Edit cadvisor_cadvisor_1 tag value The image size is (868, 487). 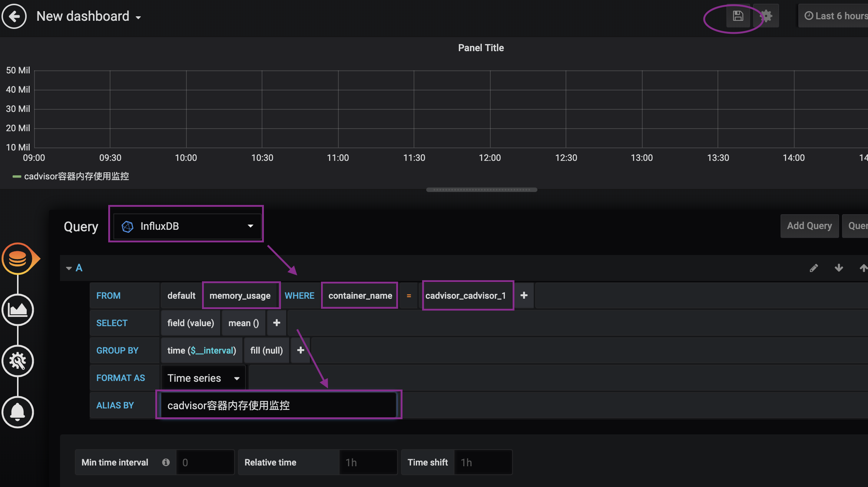[x=466, y=295]
